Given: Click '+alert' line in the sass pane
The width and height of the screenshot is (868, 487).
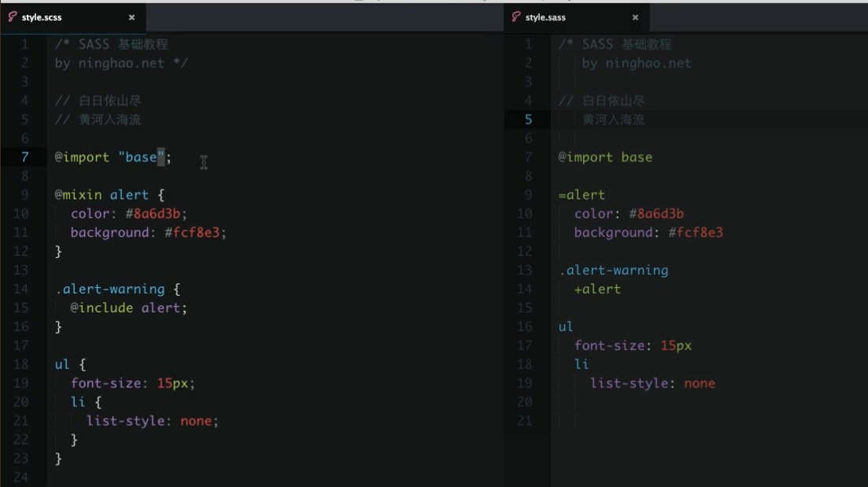Looking at the screenshot, I should (597, 289).
